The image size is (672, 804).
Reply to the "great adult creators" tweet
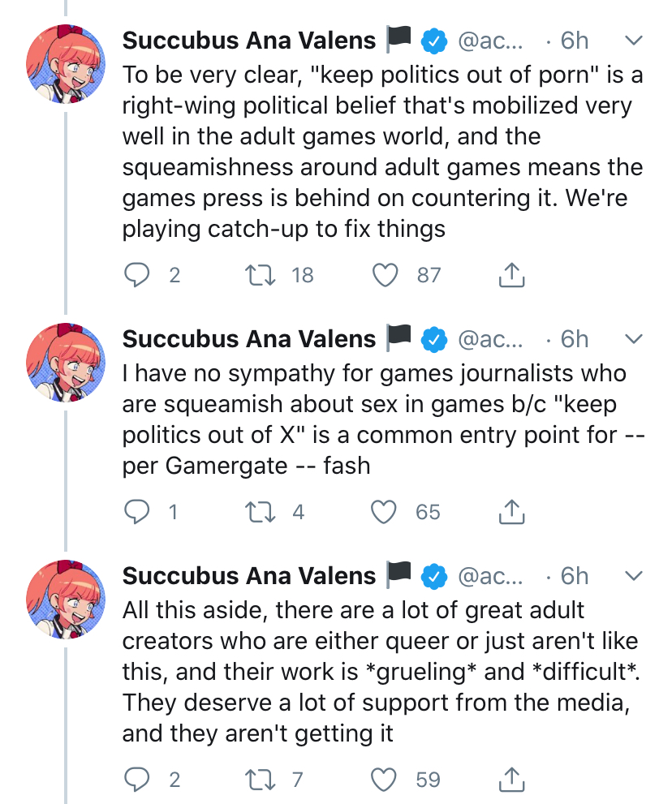pos(137,780)
